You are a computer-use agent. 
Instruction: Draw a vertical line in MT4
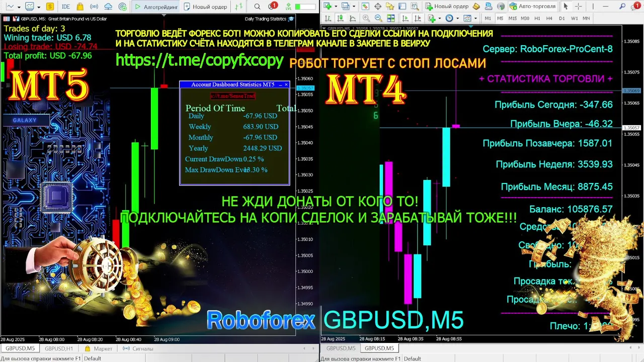pos(593,6)
